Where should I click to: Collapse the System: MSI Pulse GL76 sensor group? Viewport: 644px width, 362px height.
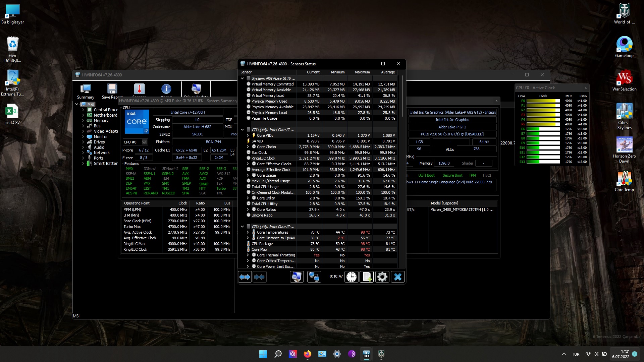(242, 78)
